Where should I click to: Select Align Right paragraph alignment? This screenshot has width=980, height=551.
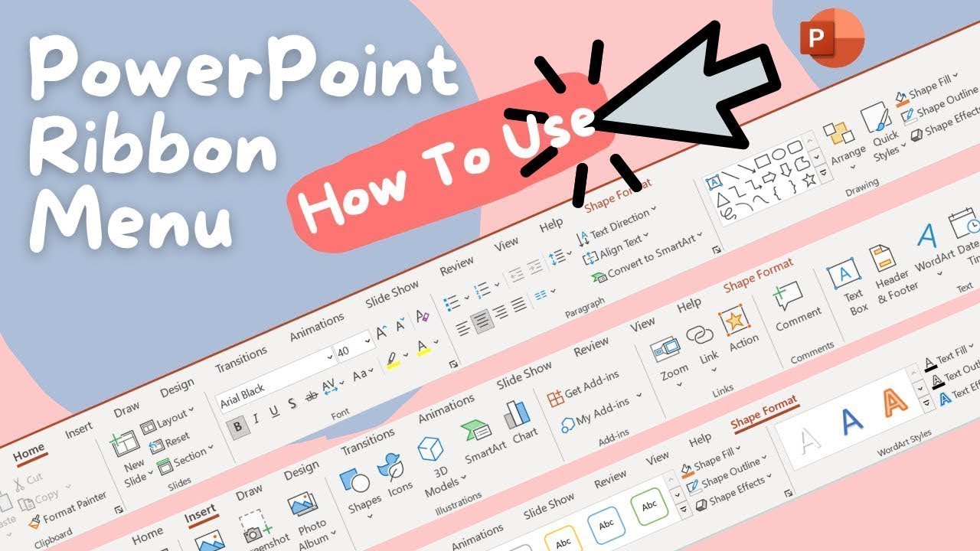(501, 312)
